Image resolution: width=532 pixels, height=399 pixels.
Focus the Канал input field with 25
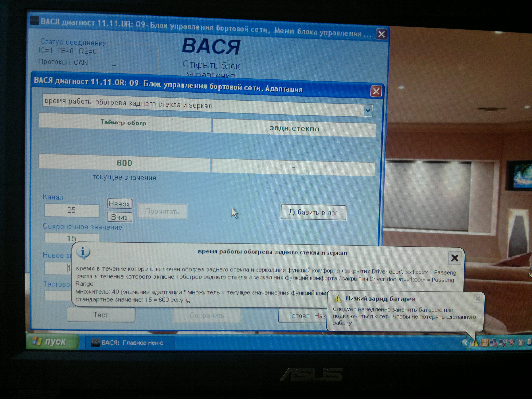[72, 210]
